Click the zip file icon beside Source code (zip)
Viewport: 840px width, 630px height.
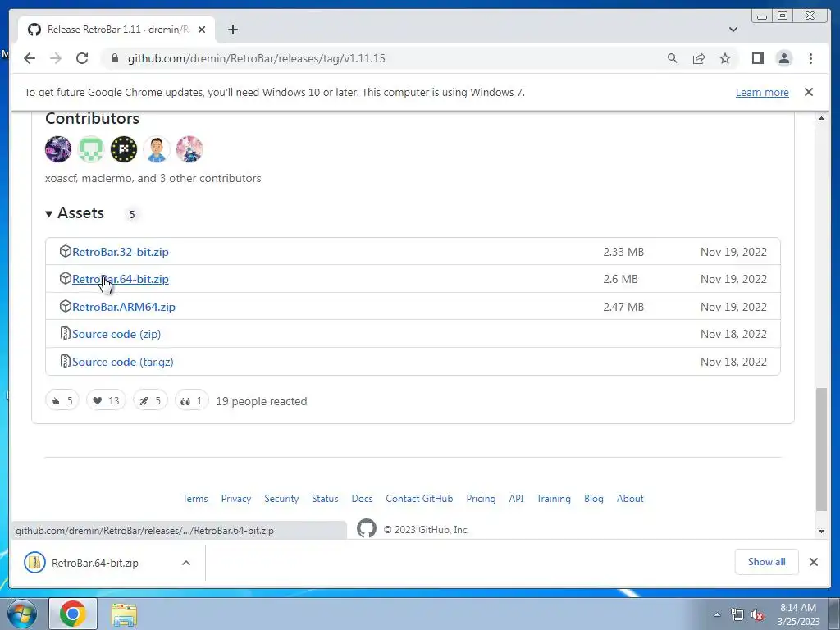click(x=66, y=334)
